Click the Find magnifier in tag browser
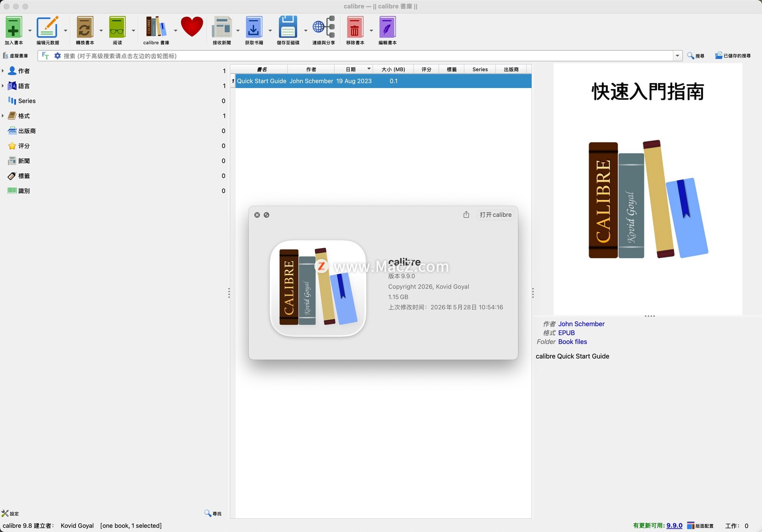This screenshot has height=532, width=762. pos(213,513)
